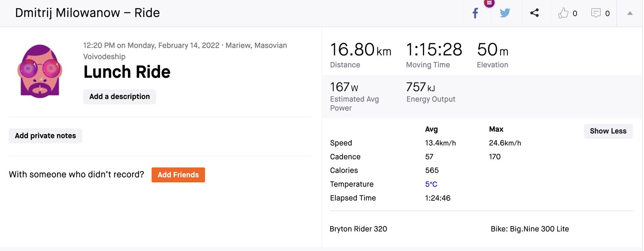Click the Bryton Rider 320 device label
This screenshot has height=251, width=644.
coord(358,229)
